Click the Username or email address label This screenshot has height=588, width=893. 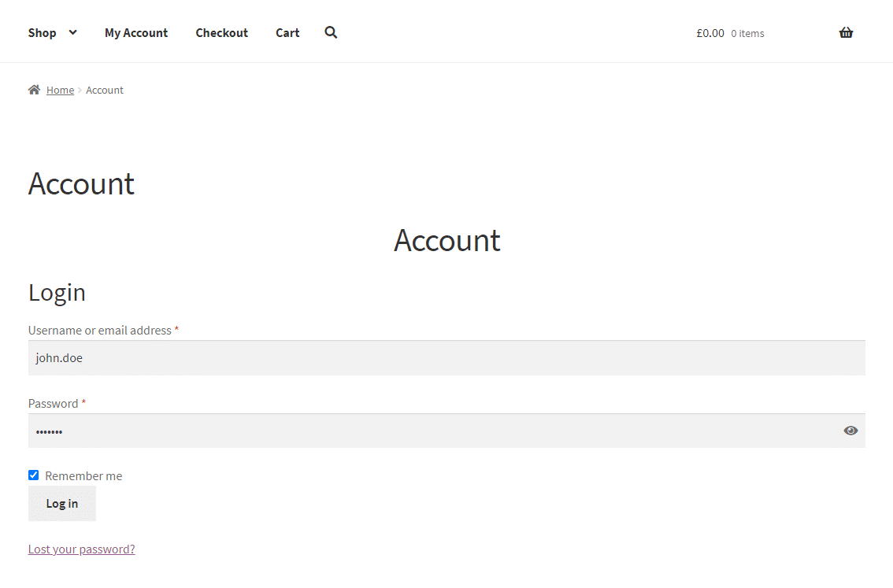[x=99, y=330]
